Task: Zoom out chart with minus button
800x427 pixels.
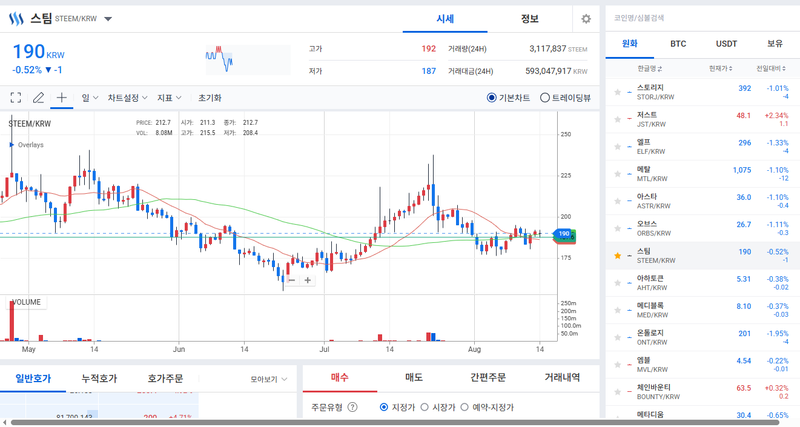Action: click(292, 280)
